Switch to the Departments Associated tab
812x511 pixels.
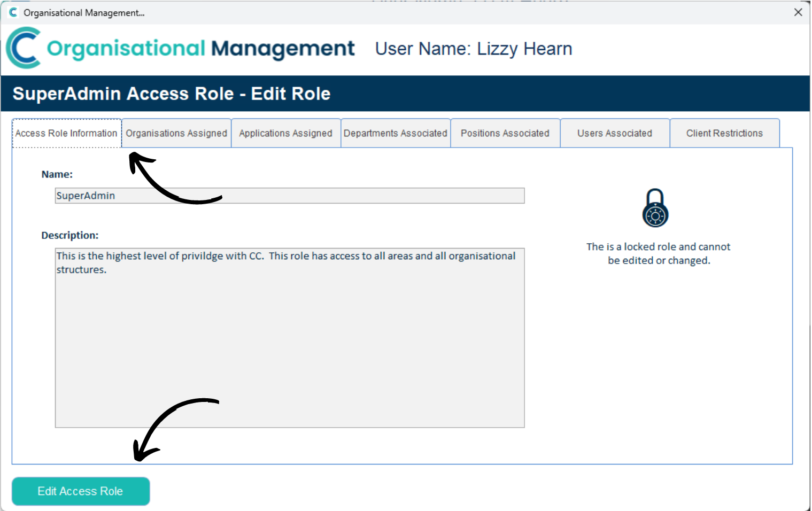pos(396,133)
